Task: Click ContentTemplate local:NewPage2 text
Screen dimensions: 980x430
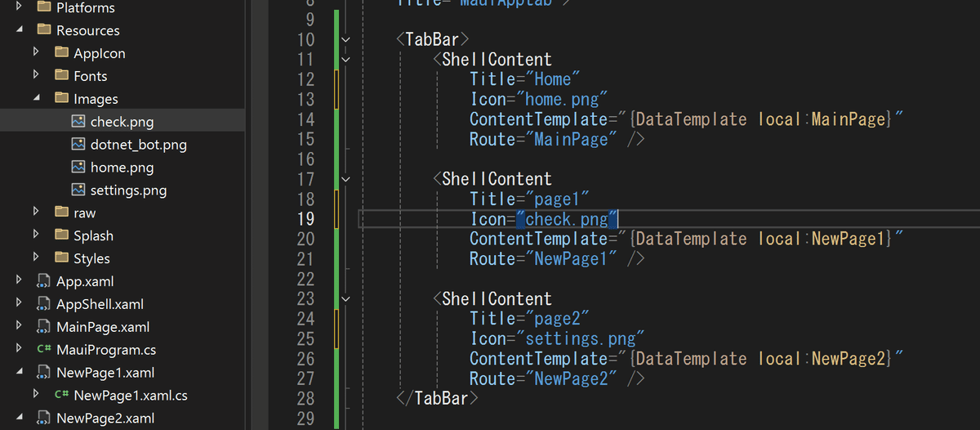Action: click(x=686, y=358)
